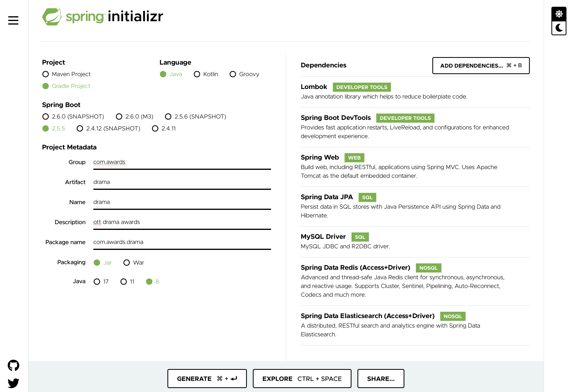Click the MySQL Driver dependency
This screenshot has width=573, height=392.
pyautogui.click(x=415, y=242)
